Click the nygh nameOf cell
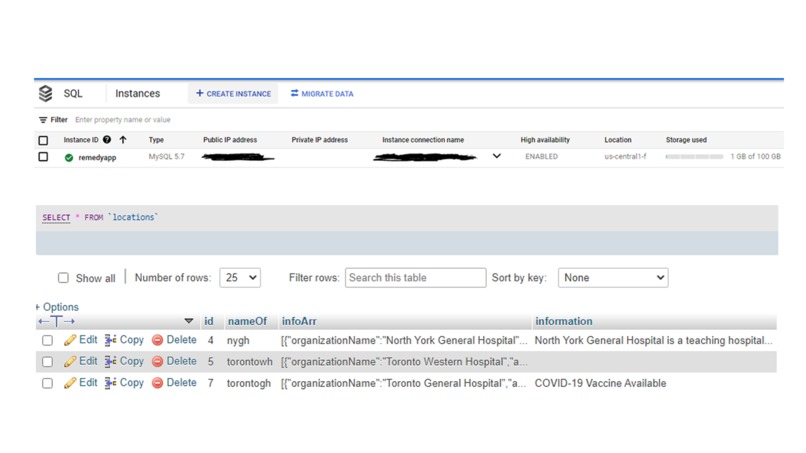Image resolution: width=806 pixels, height=453 pixels. [238, 340]
